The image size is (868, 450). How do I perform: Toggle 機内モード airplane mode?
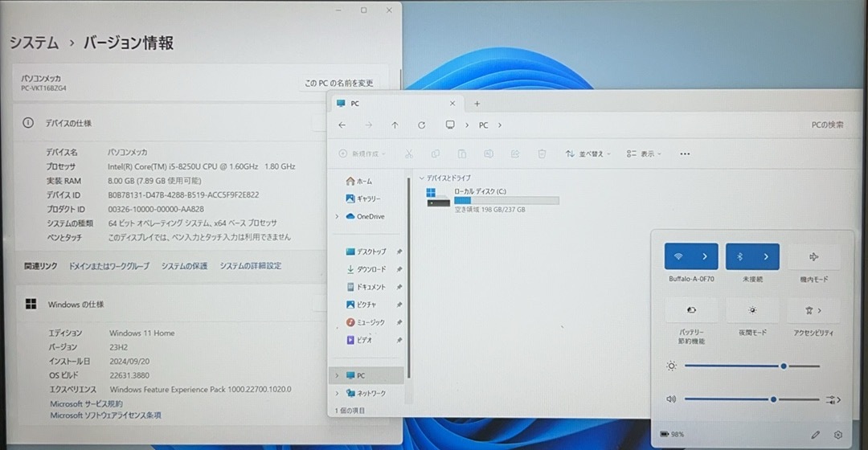[x=813, y=257]
